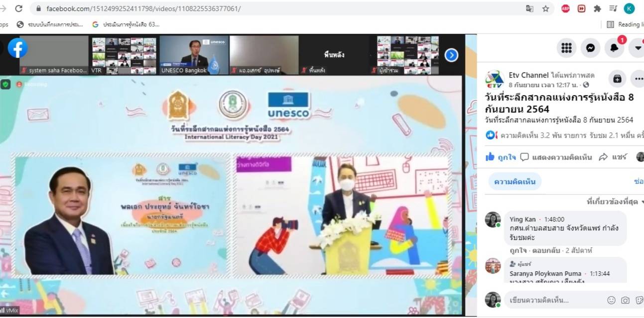This screenshot has height=318, width=644.
Task: Advance the participant strip with blue arrow
Action: [451, 55]
